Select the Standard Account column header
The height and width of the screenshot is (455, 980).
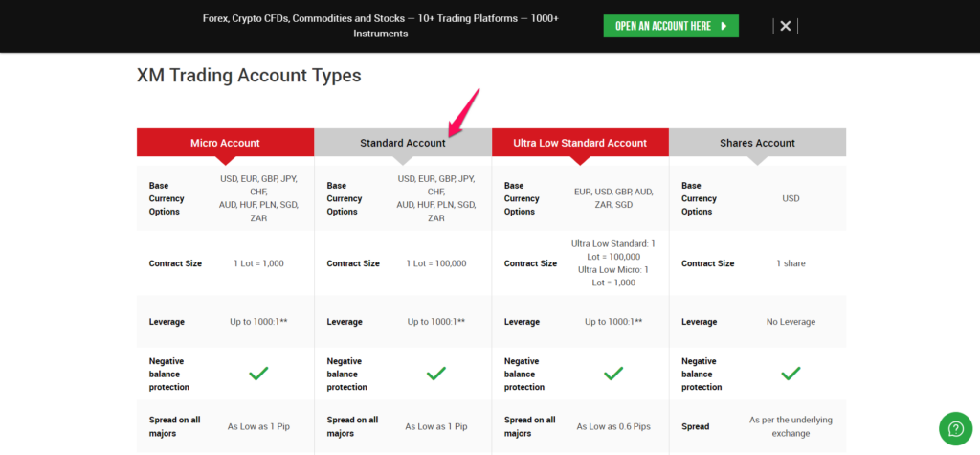403,143
